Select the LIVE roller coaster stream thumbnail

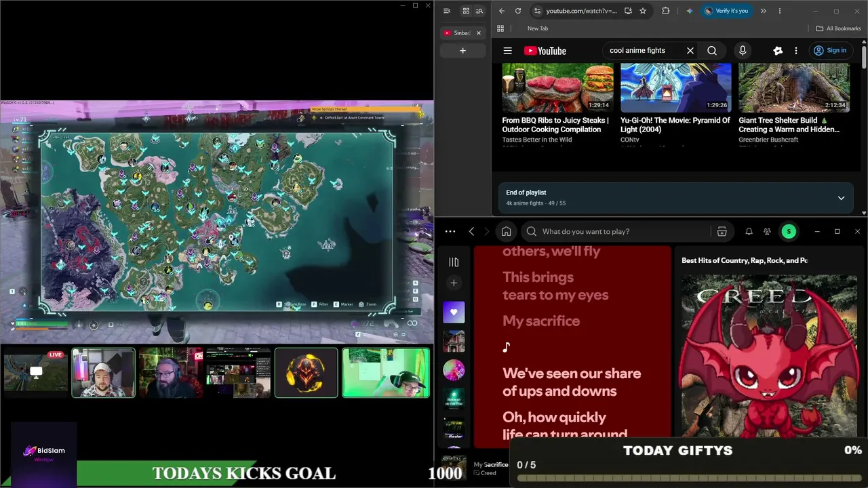coord(35,373)
